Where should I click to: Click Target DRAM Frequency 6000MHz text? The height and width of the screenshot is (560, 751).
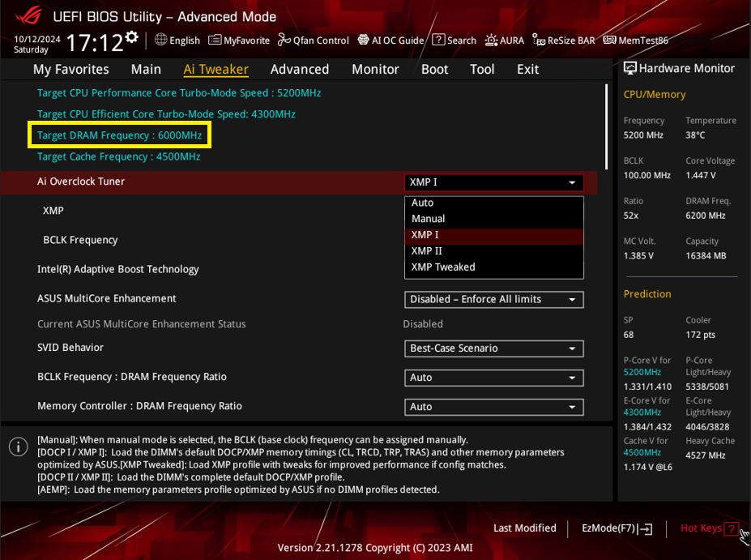120,135
